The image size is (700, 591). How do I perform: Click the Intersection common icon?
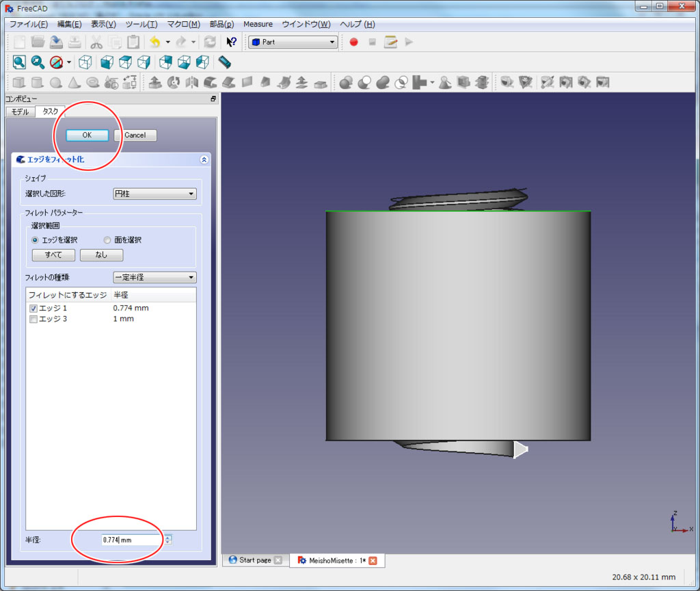401,82
